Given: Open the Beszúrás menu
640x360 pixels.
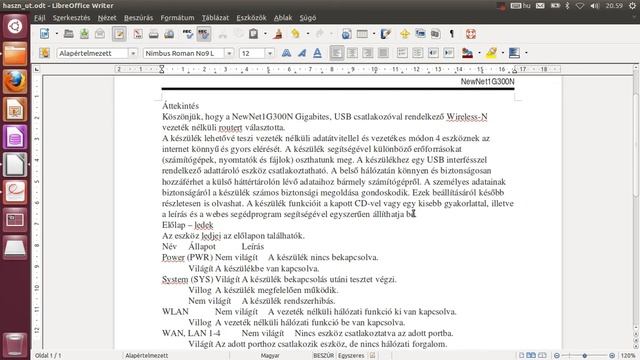Looking at the screenshot, I should 138,18.
